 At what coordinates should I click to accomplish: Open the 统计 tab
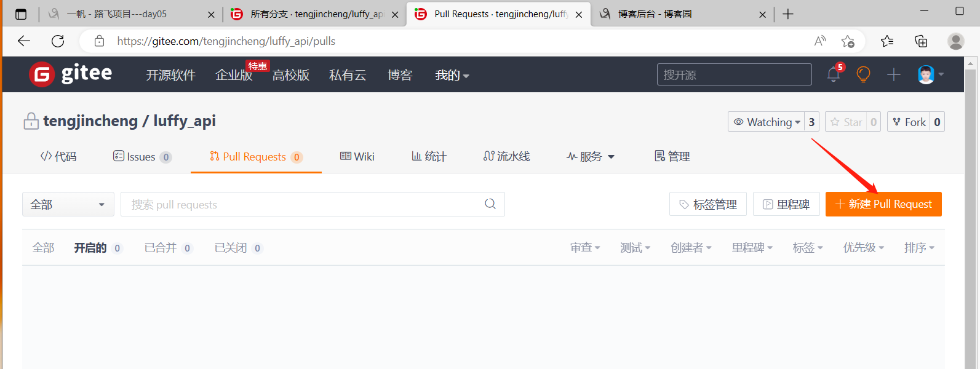429,157
